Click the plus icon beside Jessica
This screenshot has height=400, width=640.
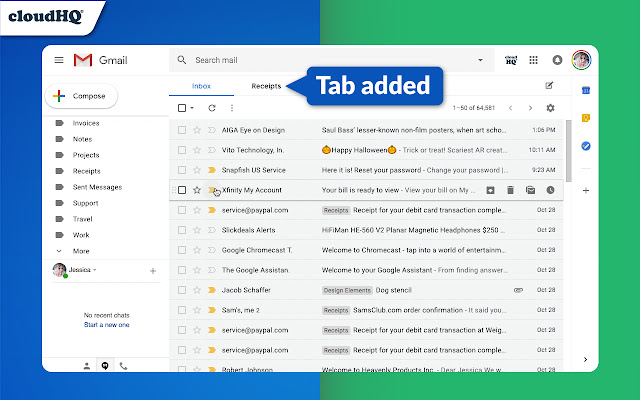click(x=153, y=271)
